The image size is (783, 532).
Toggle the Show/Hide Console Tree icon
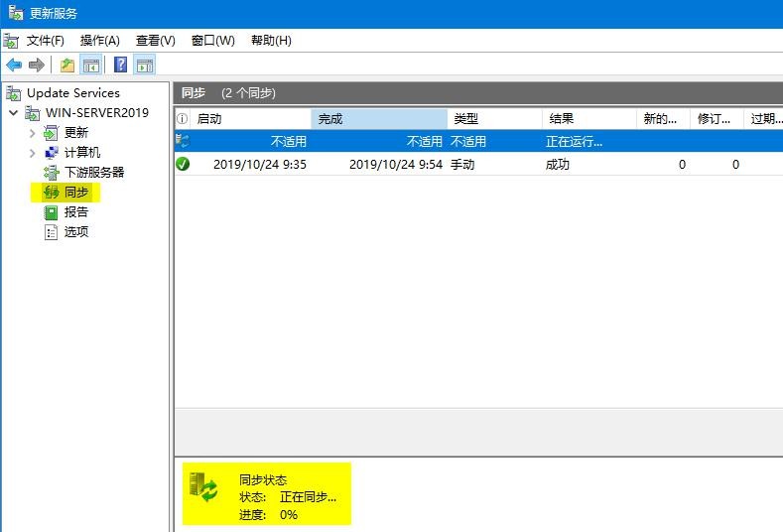tap(91, 66)
